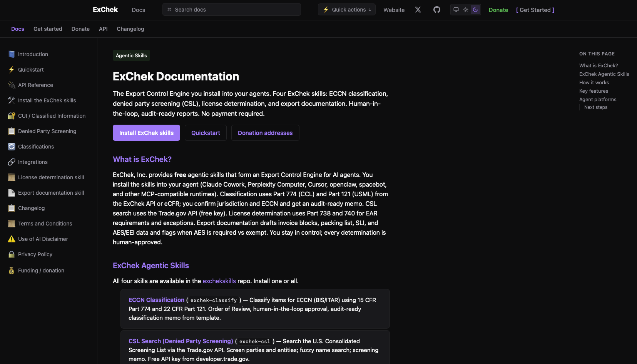Click the Install skills tools icon

[x=12, y=100]
